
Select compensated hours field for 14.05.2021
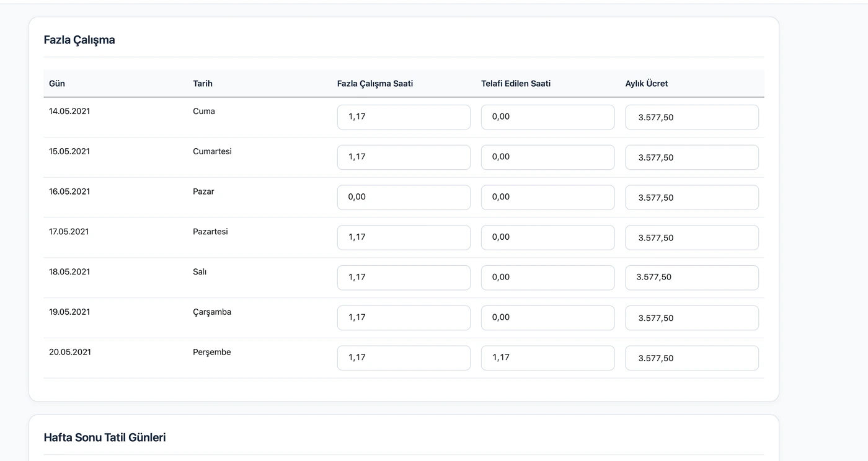pyautogui.click(x=547, y=117)
